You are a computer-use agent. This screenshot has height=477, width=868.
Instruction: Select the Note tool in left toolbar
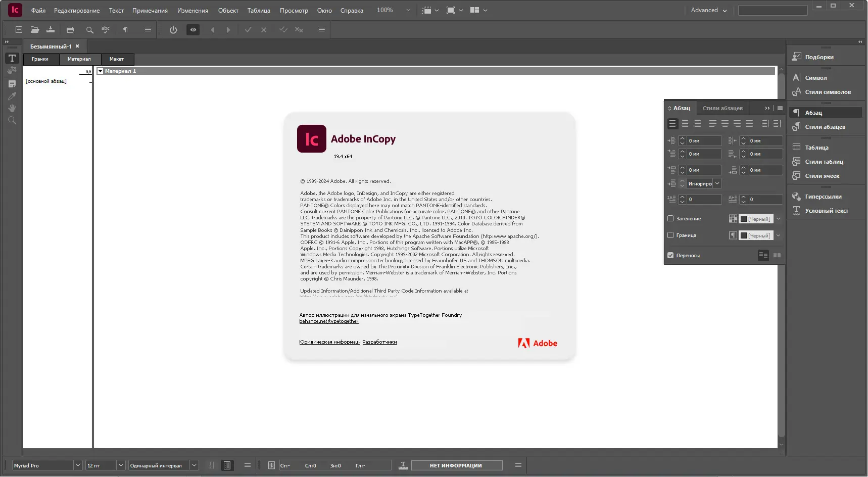(12, 84)
